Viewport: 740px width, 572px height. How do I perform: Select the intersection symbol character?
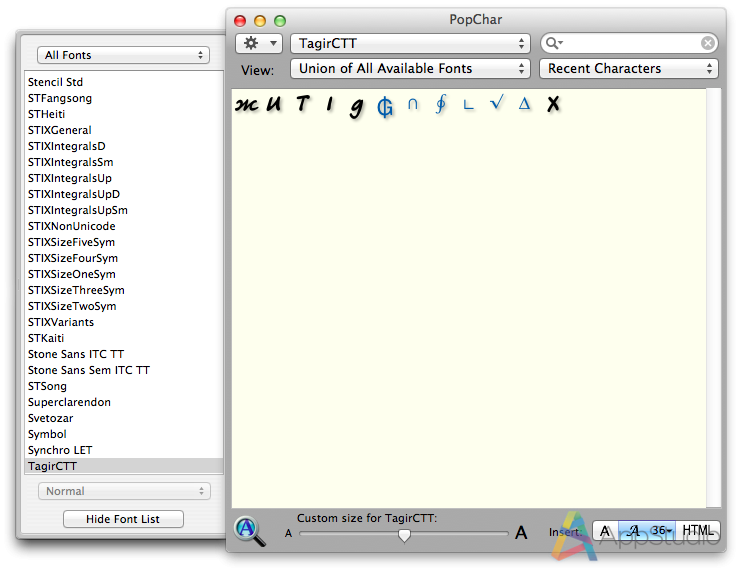(412, 104)
